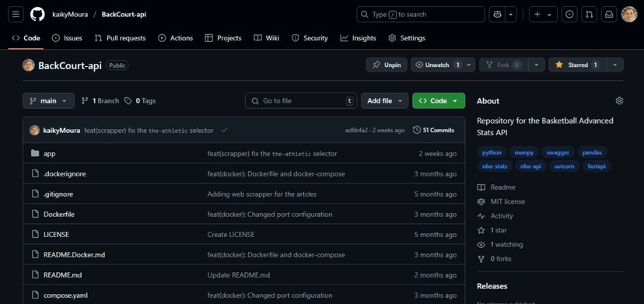Open the 51 Commits history link
Viewport: 644px width, 304px height.
(x=434, y=130)
